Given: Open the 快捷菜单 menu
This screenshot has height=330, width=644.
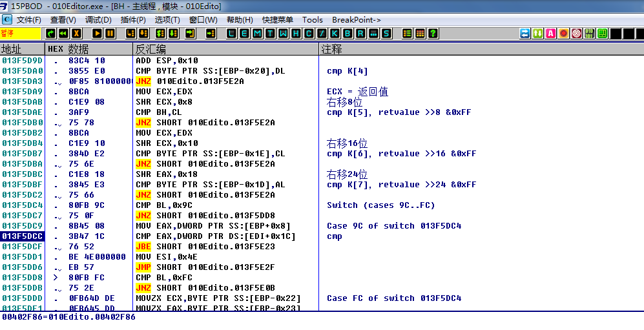Looking at the screenshot, I should [x=278, y=20].
